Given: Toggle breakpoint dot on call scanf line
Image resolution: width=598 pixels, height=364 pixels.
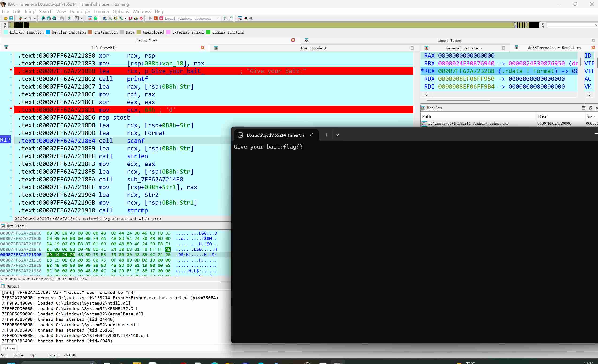Looking at the screenshot, I should click(x=11, y=139).
